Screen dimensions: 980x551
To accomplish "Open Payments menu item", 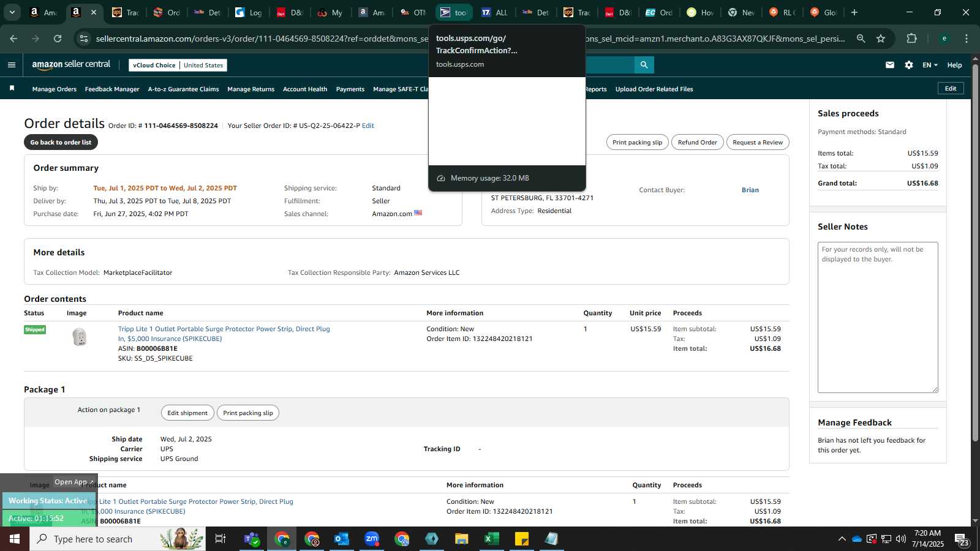I will pyautogui.click(x=350, y=89).
